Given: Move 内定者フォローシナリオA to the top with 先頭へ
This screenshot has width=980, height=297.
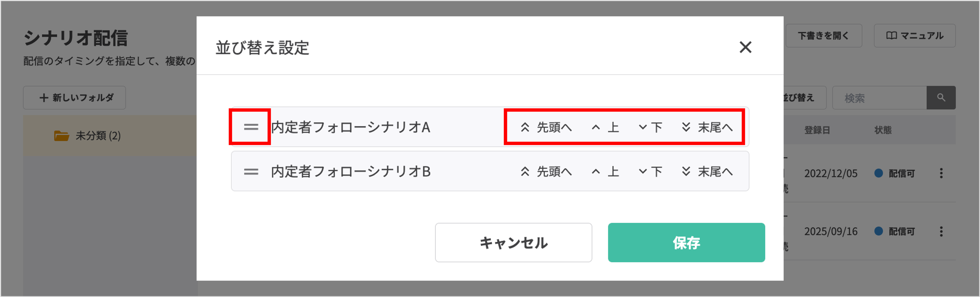Looking at the screenshot, I should coord(547,127).
